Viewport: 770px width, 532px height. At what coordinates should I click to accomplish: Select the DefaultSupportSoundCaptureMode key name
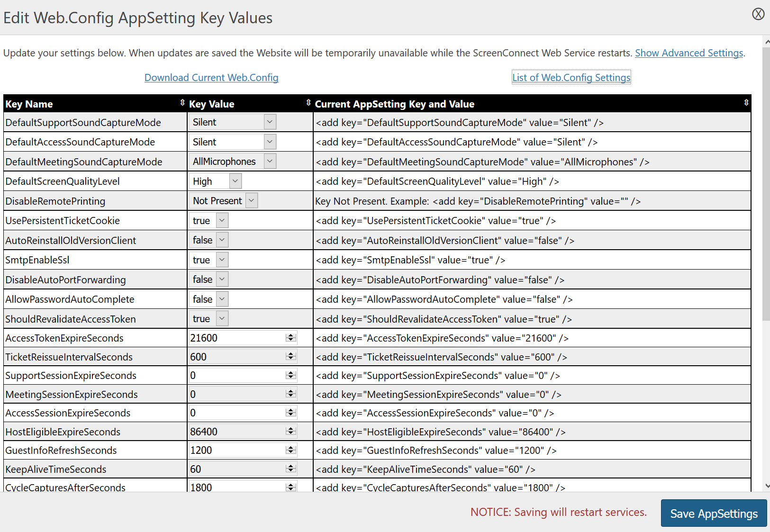pos(83,123)
